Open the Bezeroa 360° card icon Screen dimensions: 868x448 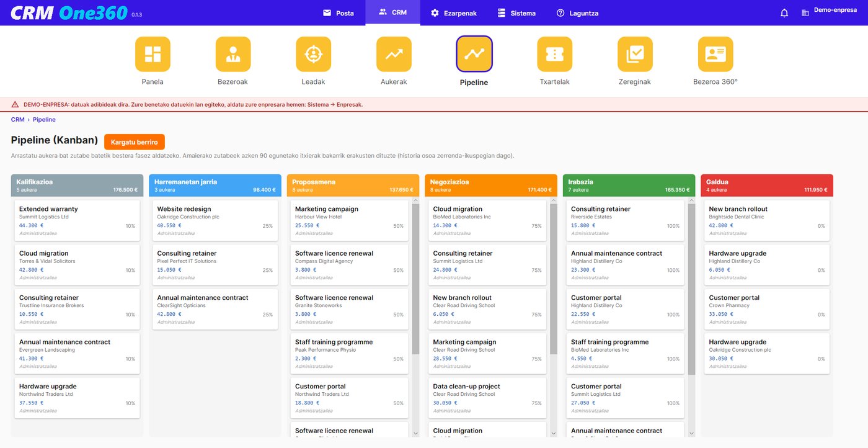point(715,54)
